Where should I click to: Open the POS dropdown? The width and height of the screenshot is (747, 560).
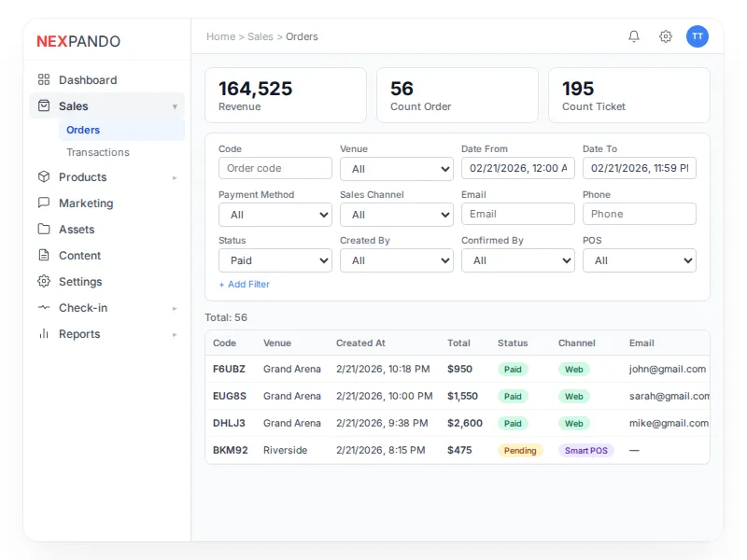[640, 260]
